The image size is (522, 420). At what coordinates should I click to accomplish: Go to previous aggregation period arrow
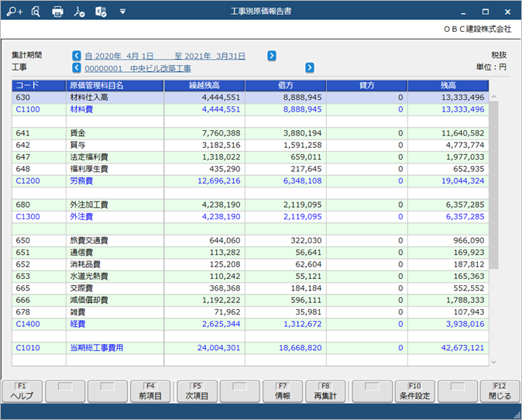tap(77, 56)
